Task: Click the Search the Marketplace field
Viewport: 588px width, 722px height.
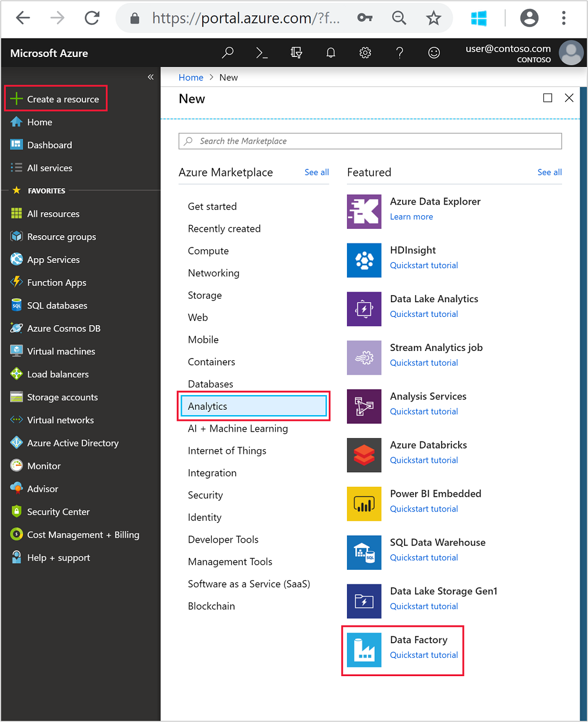Action: tap(370, 141)
